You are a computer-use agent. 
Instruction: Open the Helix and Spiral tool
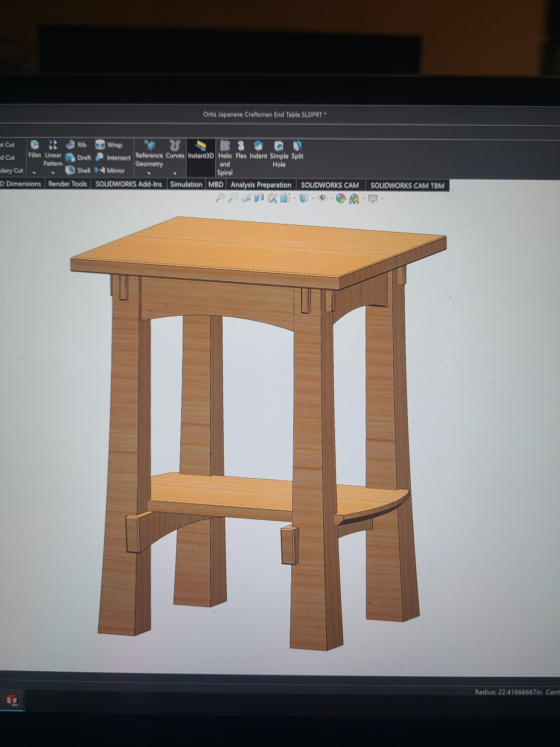225,158
